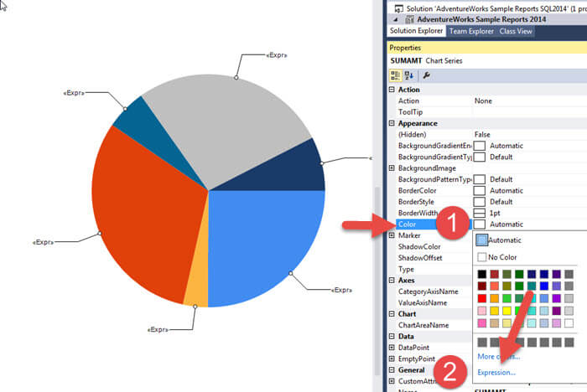Switch Properties to Categorized view
This screenshot has height=392, width=587.
point(395,75)
